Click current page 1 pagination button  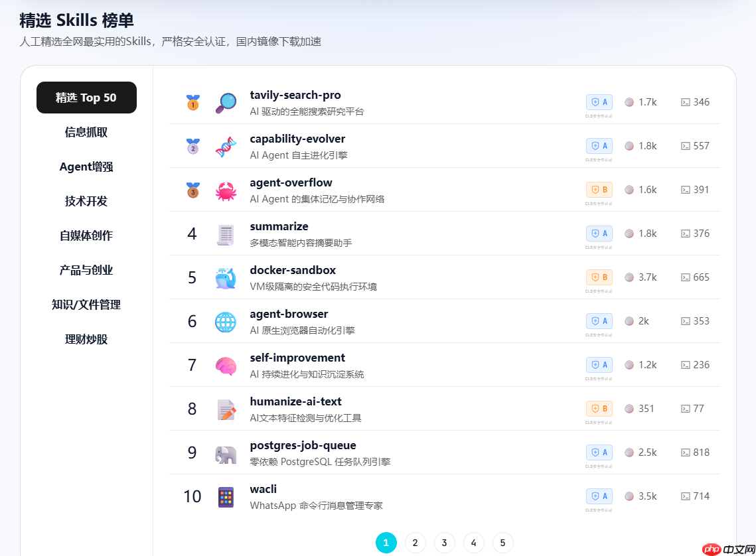386,543
